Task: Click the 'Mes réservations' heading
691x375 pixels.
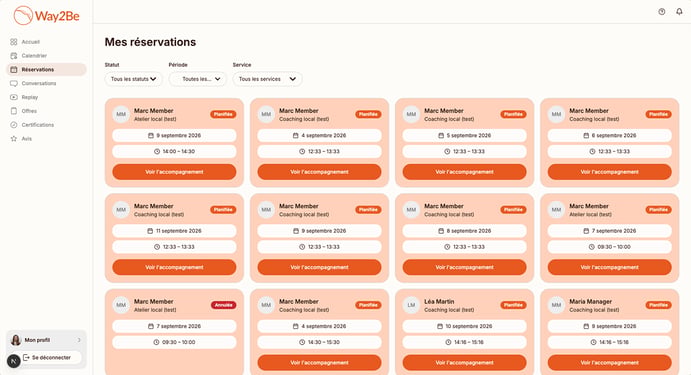Action: [x=150, y=42]
